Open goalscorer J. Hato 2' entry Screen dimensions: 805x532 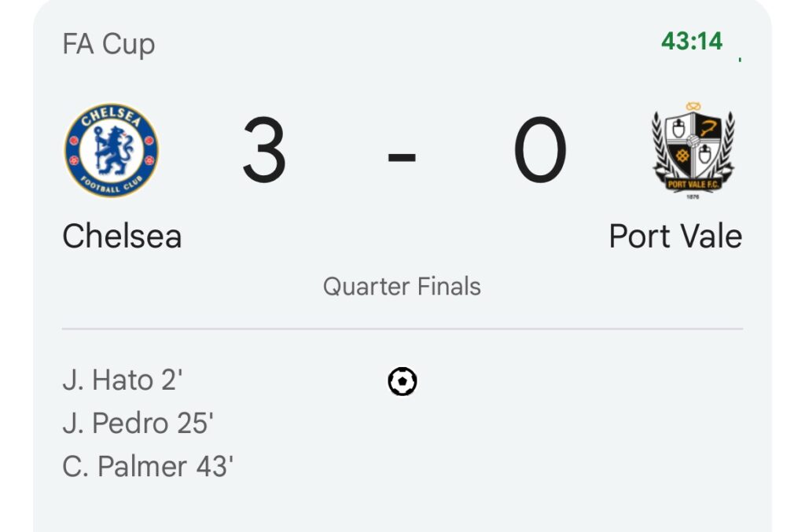point(123,380)
